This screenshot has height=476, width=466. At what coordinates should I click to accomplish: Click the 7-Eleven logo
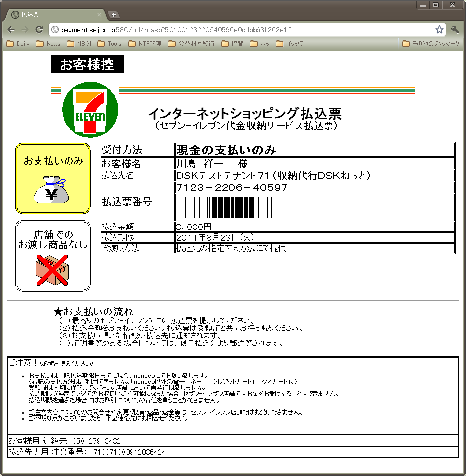pos(90,109)
